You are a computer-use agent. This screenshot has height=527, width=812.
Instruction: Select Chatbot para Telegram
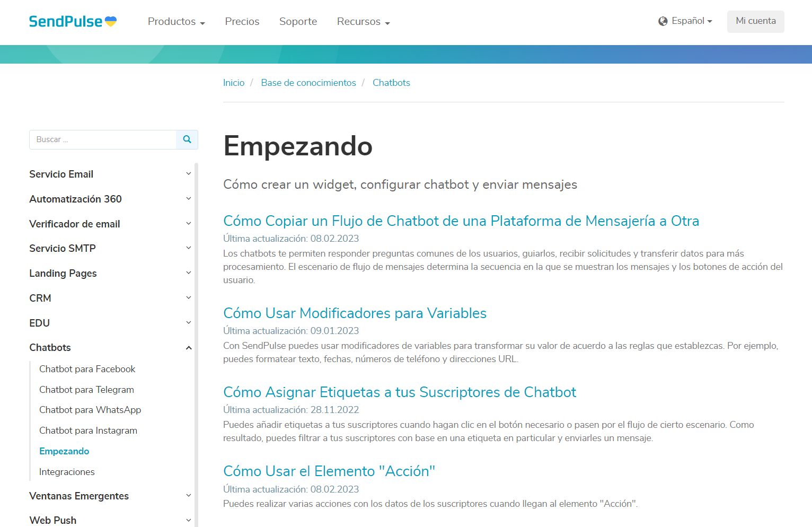tap(86, 390)
